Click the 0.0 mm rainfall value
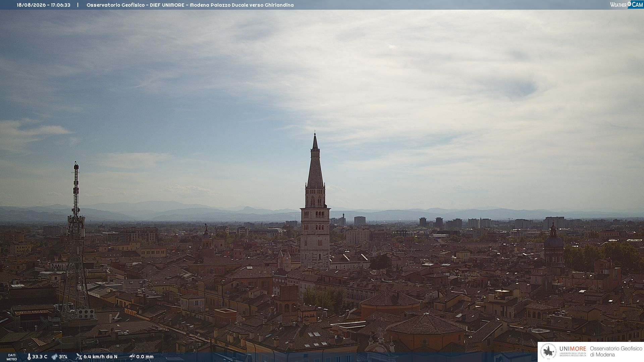The width and height of the screenshot is (644, 362). tap(145, 357)
